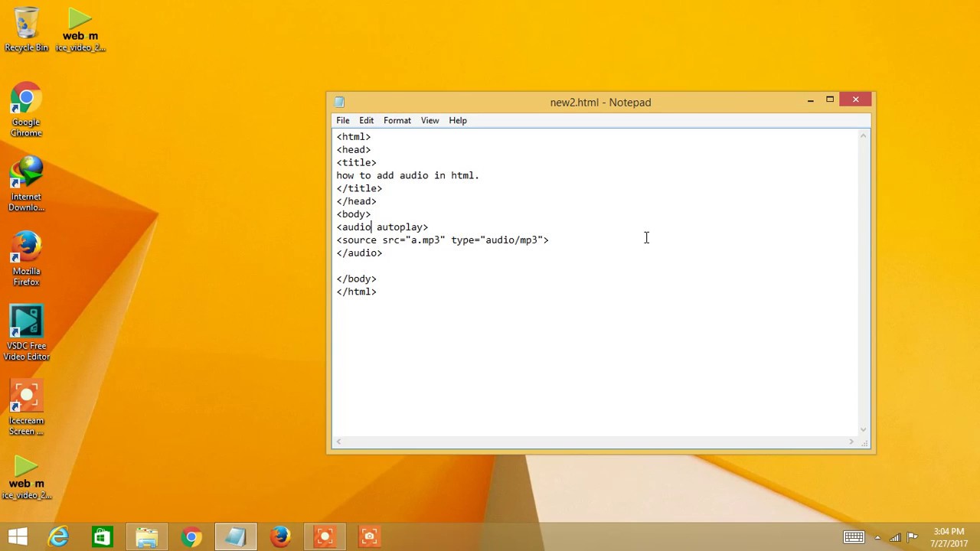Switch to Firefox in the taskbar
Viewport: 980px width, 551px height.
(280, 536)
